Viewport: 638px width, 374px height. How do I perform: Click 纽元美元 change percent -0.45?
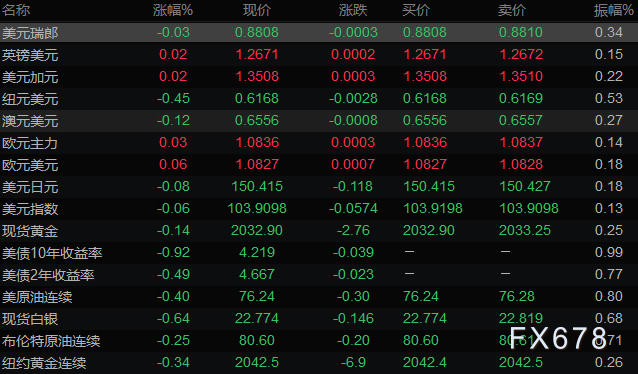pos(173,98)
